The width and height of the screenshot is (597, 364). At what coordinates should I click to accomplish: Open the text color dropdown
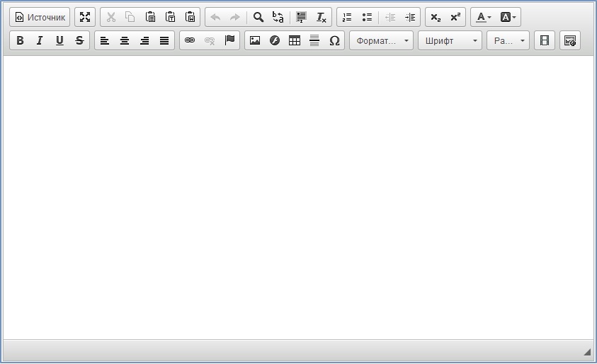484,17
